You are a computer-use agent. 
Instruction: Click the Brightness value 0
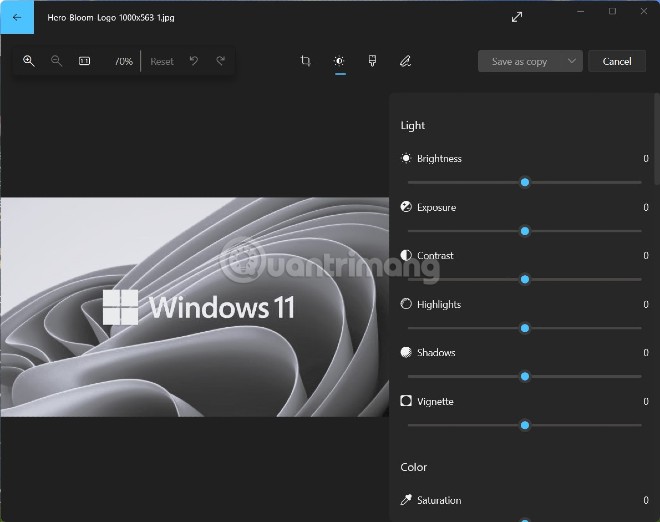(x=646, y=159)
